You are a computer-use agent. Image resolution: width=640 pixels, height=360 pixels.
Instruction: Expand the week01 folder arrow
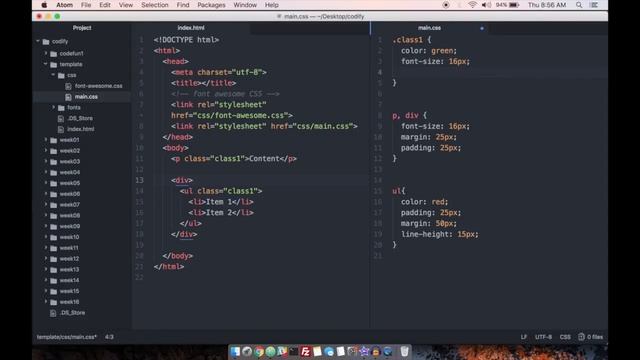46,140
